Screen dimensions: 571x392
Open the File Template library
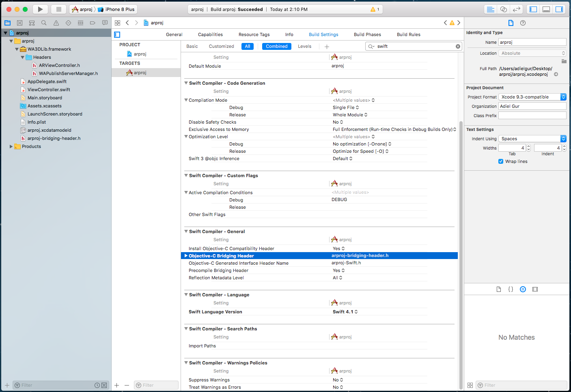click(x=499, y=289)
